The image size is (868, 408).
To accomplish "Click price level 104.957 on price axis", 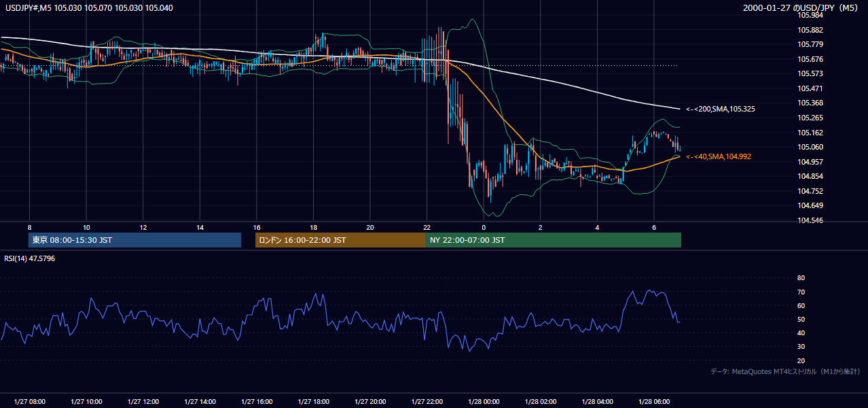I will [x=810, y=162].
